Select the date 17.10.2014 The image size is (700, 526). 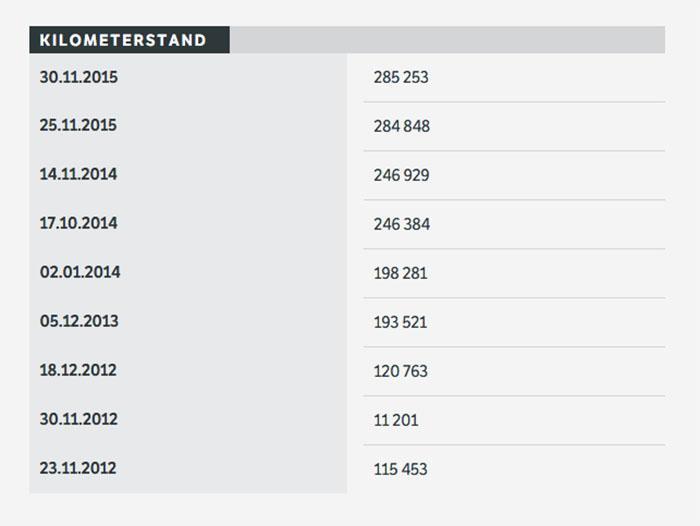(78, 223)
